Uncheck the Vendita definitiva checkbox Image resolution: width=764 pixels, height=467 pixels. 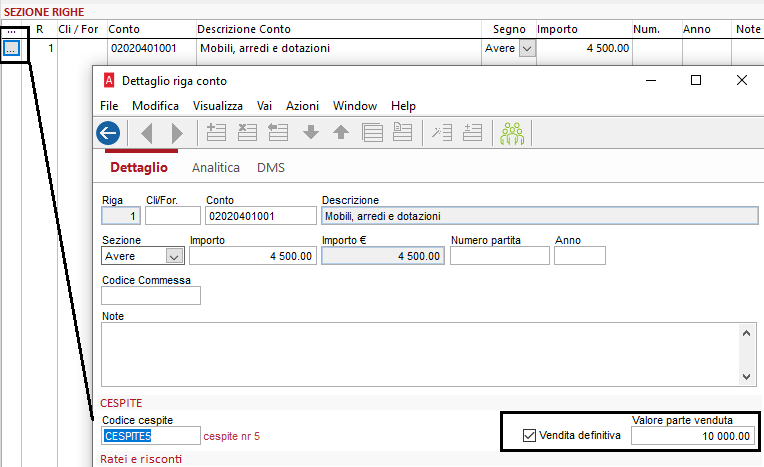[x=529, y=435]
